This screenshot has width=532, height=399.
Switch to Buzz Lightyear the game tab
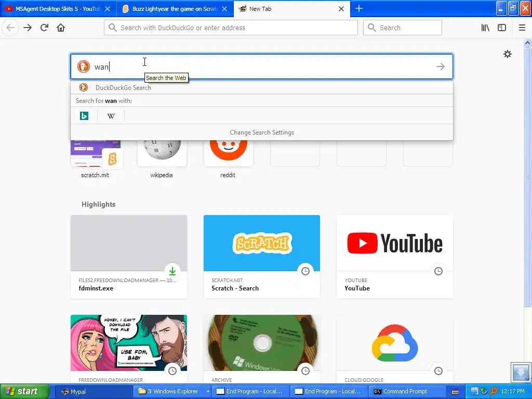[x=175, y=8]
